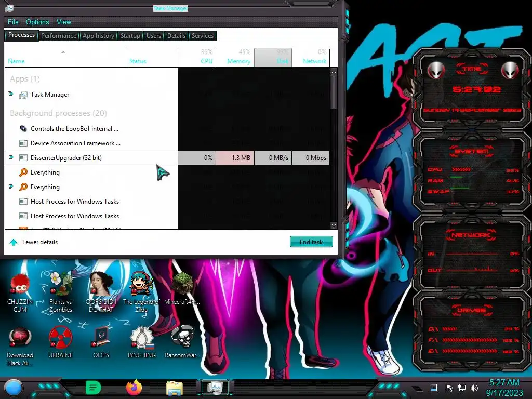The height and width of the screenshot is (399, 532).
Task: Click the Background processes (20) group header
Action: point(58,113)
